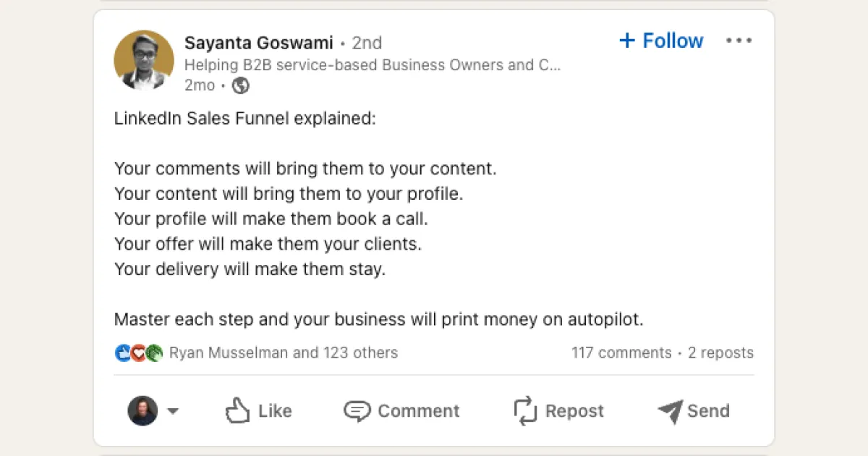Open the 117 comments list
868x456 pixels.
[621, 352]
